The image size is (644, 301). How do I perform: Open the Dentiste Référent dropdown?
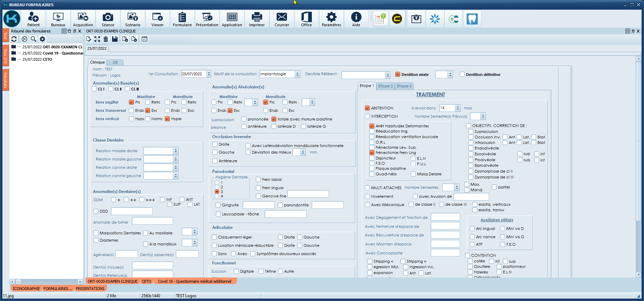click(x=388, y=75)
